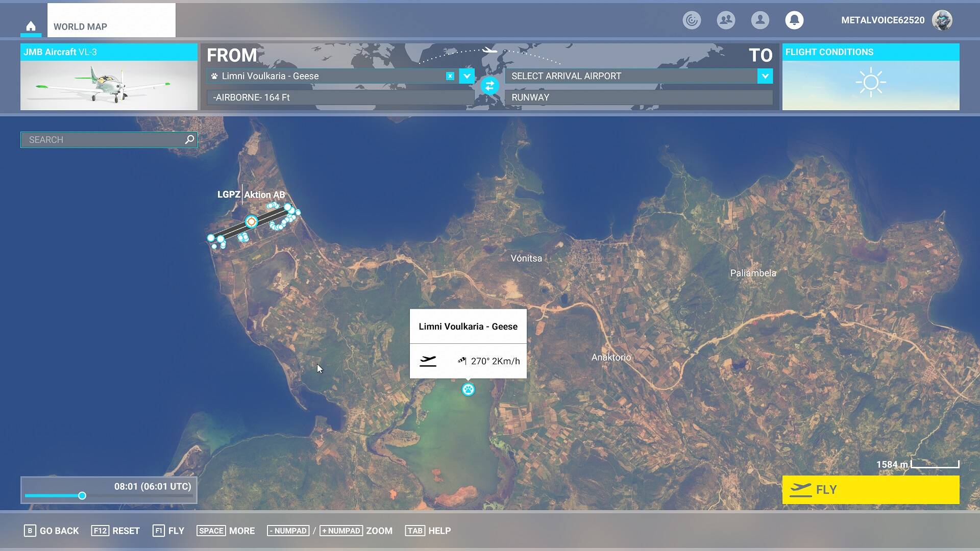Image resolution: width=980 pixels, height=551 pixels.
Task: Click departure icon in Limni Voulkaria popup
Action: (428, 361)
